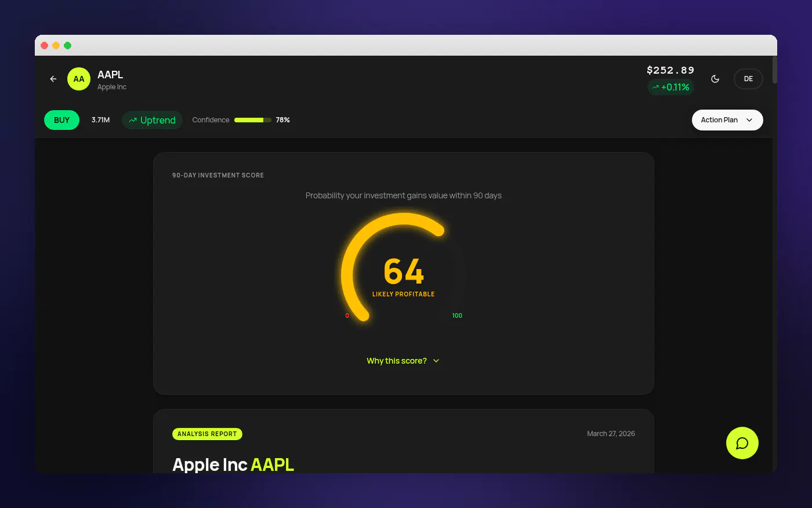
Task: Click the gauge's 100 maximum label
Action: tap(457, 315)
